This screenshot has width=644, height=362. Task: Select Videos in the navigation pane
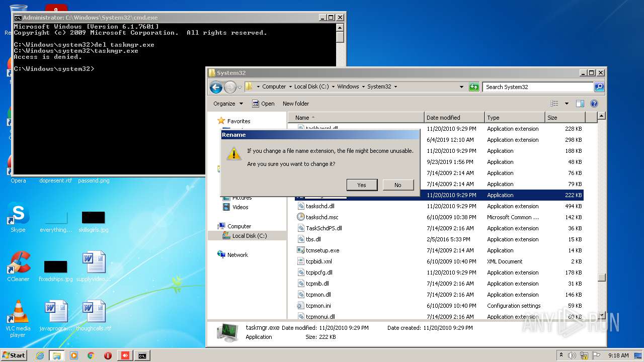(x=240, y=207)
